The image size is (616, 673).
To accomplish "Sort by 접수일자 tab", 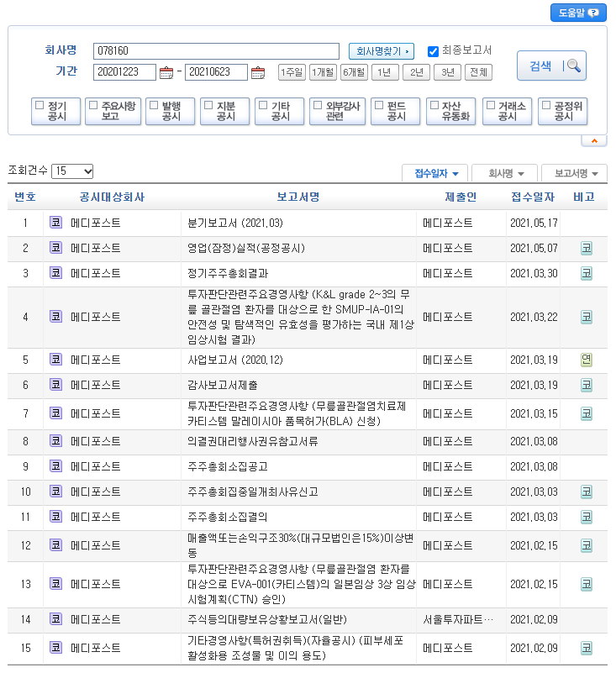I will (435, 173).
